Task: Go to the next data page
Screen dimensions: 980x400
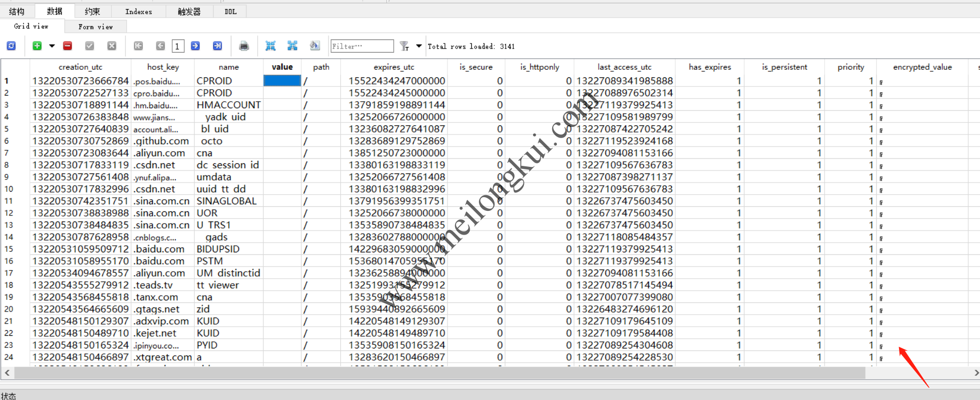Action: click(195, 46)
